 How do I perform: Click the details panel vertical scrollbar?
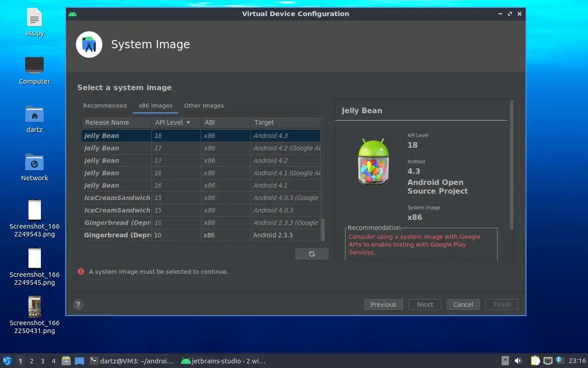[512, 165]
